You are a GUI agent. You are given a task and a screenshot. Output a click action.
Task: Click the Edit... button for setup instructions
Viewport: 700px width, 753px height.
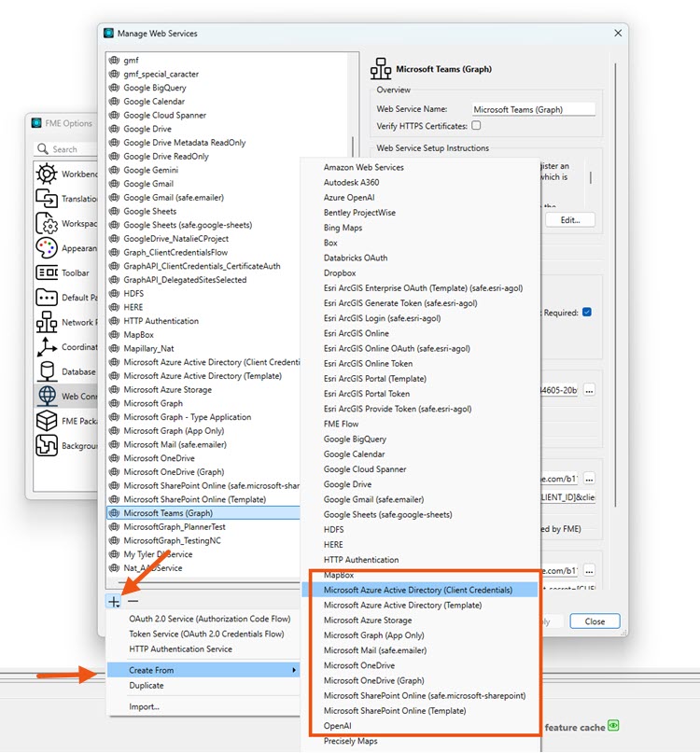click(x=569, y=220)
